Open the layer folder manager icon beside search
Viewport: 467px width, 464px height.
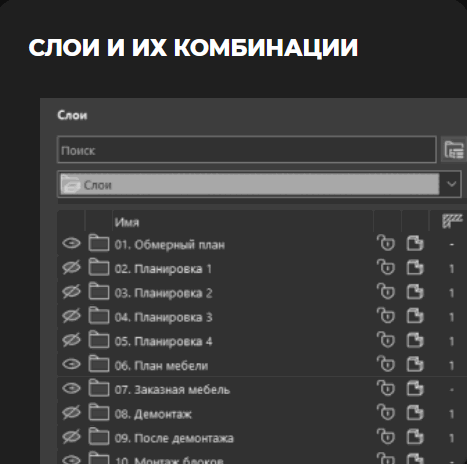coord(454,150)
